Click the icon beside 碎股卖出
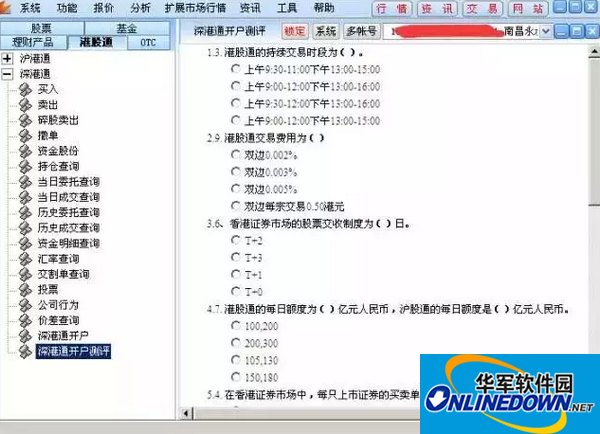The image size is (600, 434). [x=25, y=120]
